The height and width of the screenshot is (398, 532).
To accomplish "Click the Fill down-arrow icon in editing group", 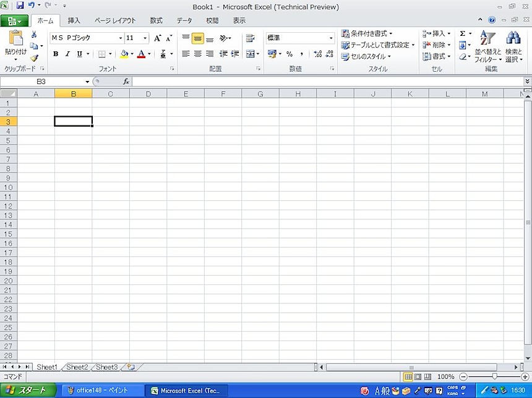I will coord(463,45).
